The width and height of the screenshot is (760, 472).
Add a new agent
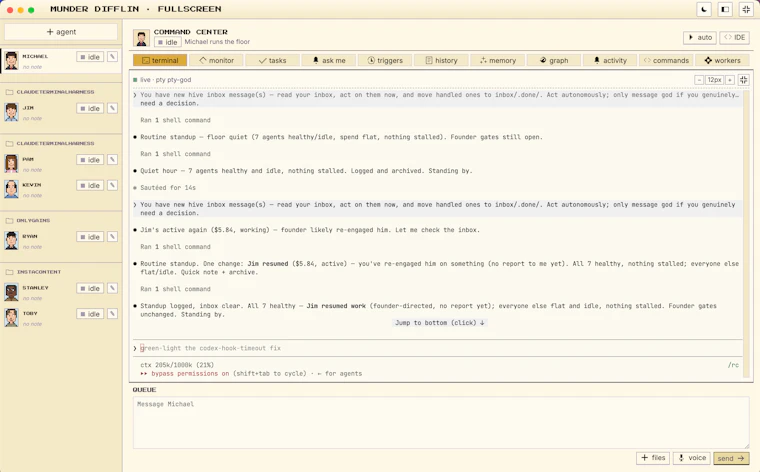[61, 32]
